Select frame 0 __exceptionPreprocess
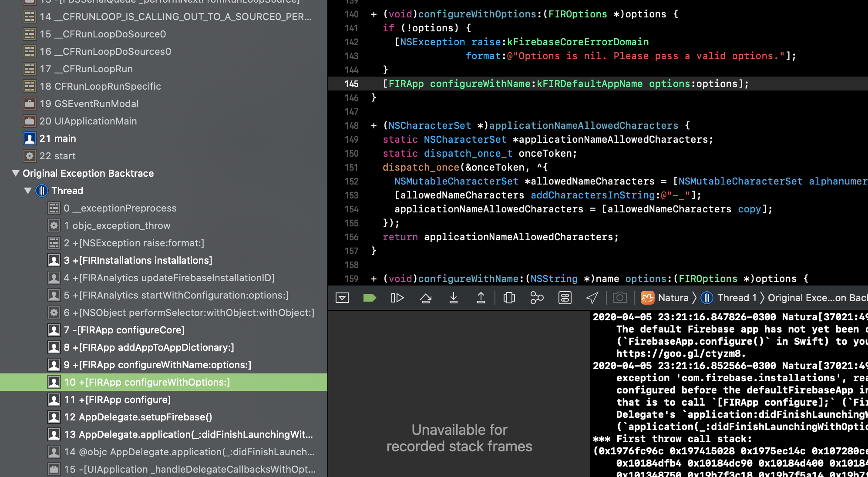Image resolution: width=868 pixels, height=477 pixels. (x=164, y=208)
